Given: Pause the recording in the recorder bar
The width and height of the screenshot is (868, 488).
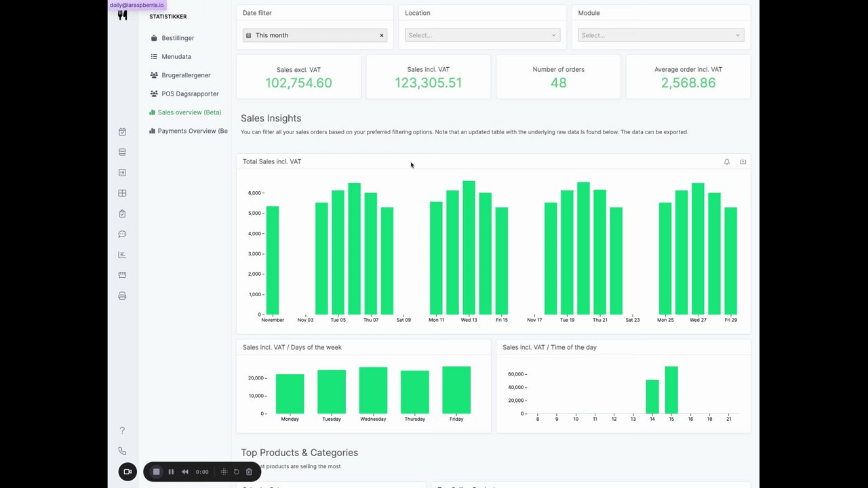Looking at the screenshot, I should [x=171, y=472].
